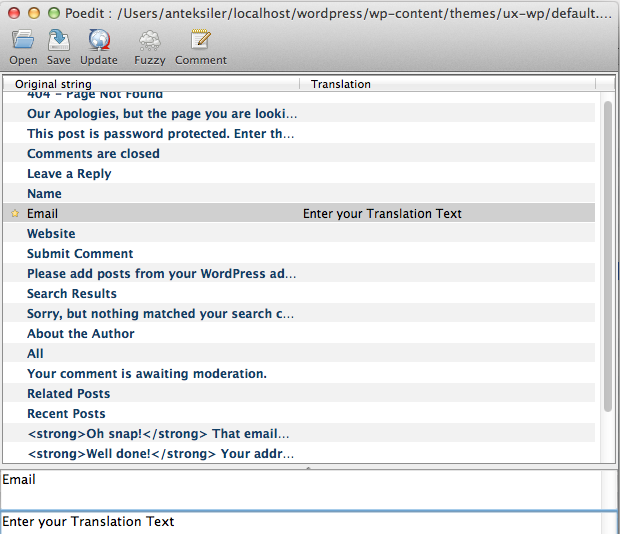620x534 pixels.
Task: Select the "Leave a Reply" string
Action: [69, 174]
